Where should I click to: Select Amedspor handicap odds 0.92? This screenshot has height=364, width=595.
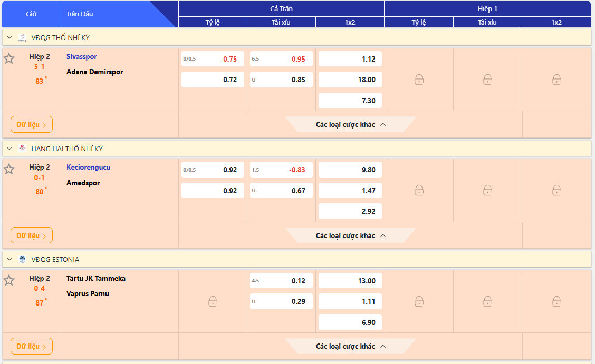pyautogui.click(x=213, y=191)
